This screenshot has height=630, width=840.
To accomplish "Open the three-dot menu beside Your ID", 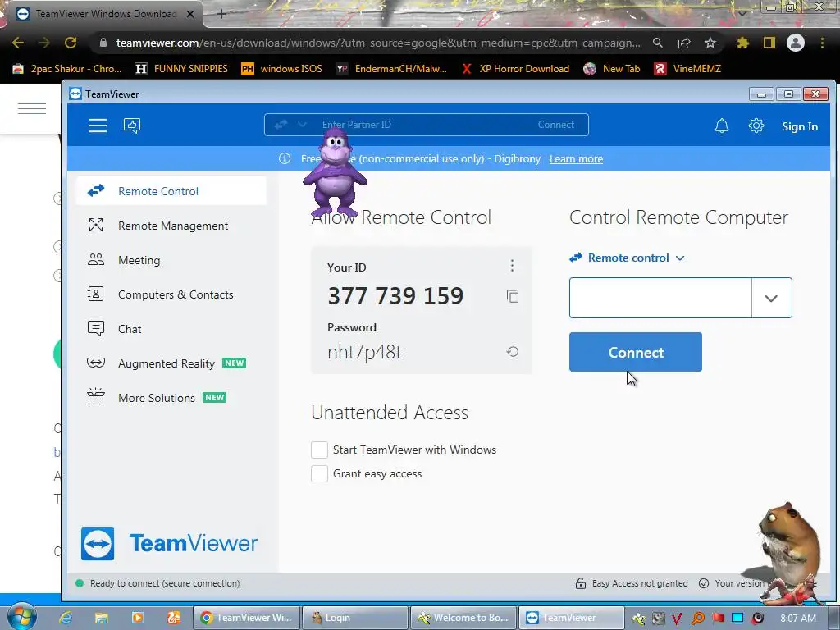I will 512,266.
